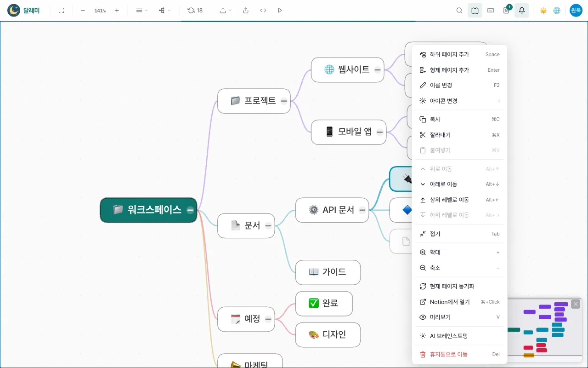Open the layout tree dropdown
Viewport: 588px width, 368px height.
tap(165, 11)
